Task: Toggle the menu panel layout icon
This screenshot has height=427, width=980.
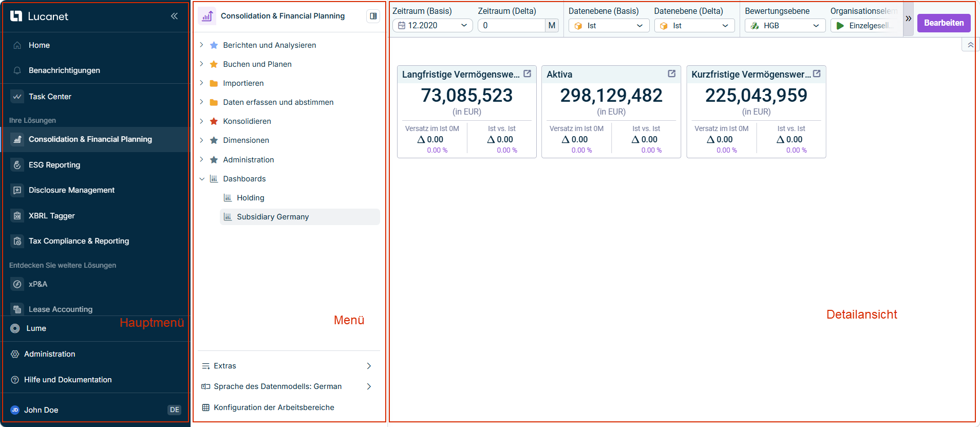Action: tap(373, 16)
